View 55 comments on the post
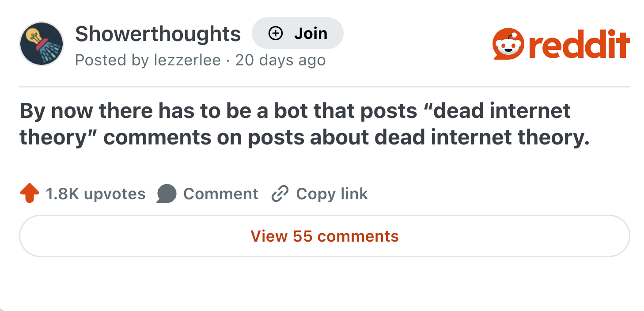644x311 pixels. pos(324,236)
